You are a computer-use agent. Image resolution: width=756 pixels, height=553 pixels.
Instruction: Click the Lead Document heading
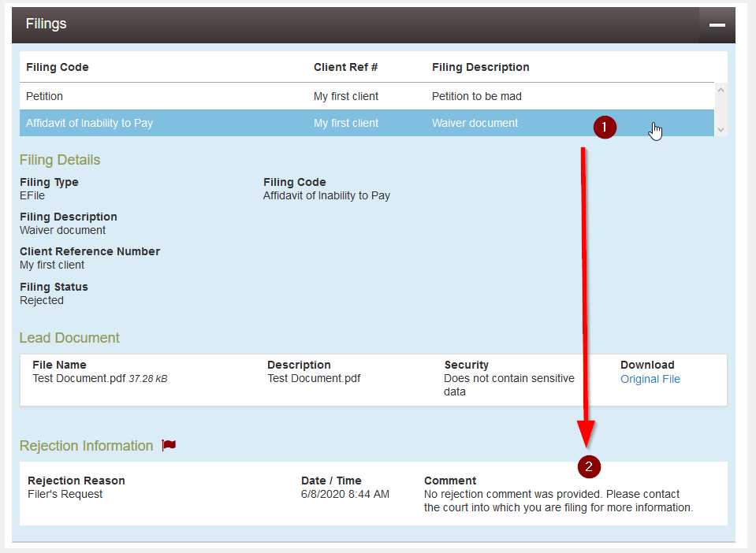(x=69, y=338)
